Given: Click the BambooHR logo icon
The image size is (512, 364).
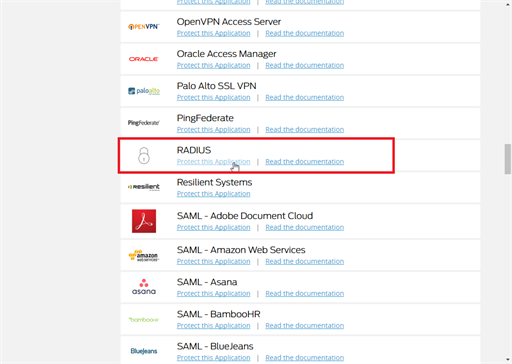Looking at the screenshot, I should pos(144,320).
